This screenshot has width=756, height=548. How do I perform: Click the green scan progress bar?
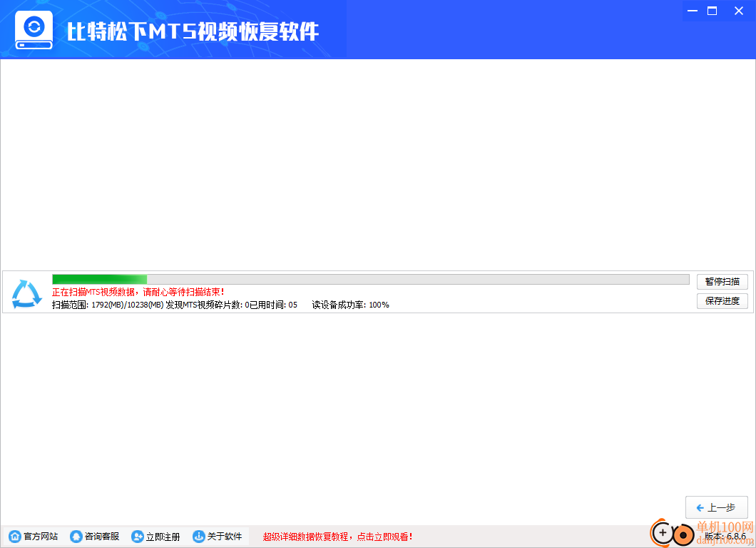click(x=370, y=279)
